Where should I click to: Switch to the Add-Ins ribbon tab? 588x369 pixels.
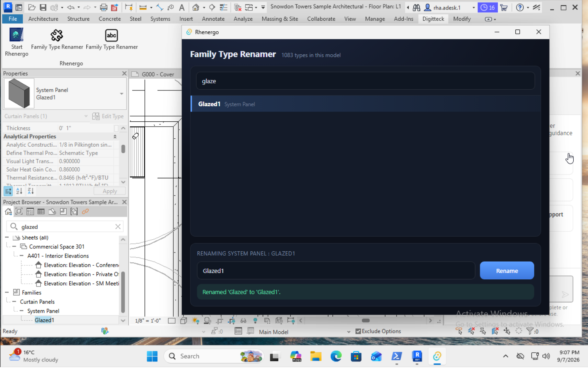click(x=404, y=19)
